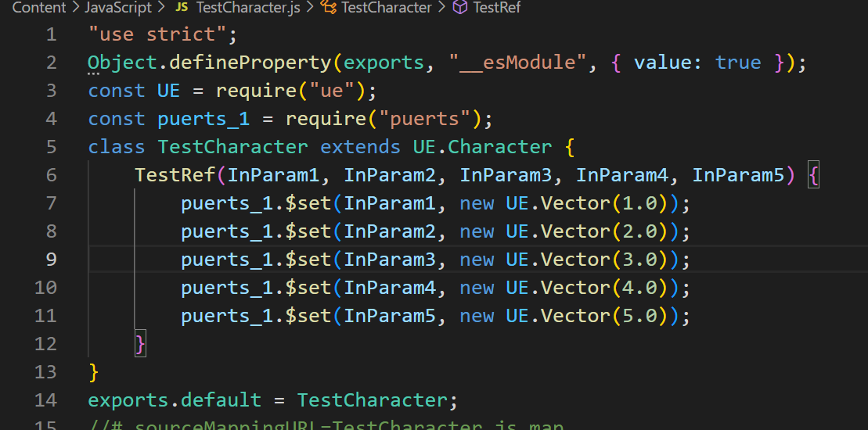Click the new keyword on line 10

click(x=477, y=288)
